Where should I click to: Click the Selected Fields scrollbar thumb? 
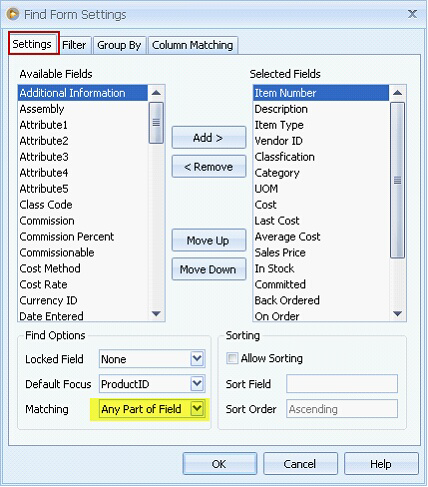(397, 180)
